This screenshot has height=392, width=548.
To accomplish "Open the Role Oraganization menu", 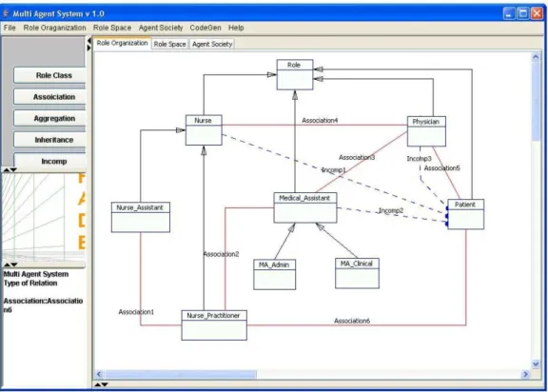I will (x=54, y=28).
